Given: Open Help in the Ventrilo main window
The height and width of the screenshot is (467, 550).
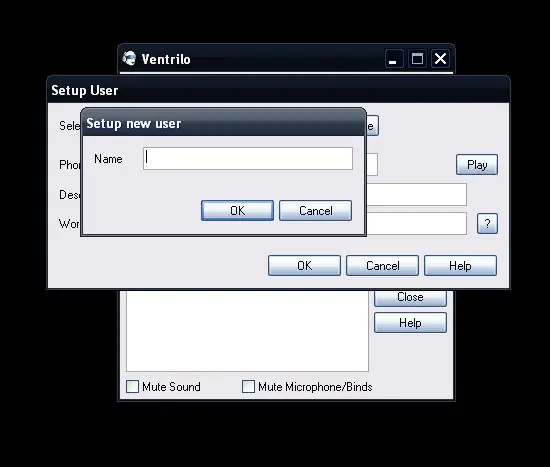Looking at the screenshot, I should [x=410, y=322].
